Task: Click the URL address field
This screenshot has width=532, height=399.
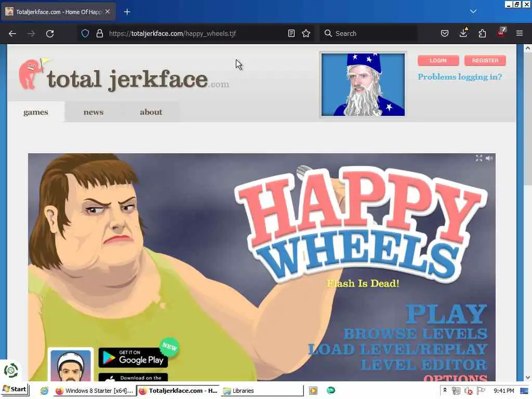Action: [x=197, y=33]
